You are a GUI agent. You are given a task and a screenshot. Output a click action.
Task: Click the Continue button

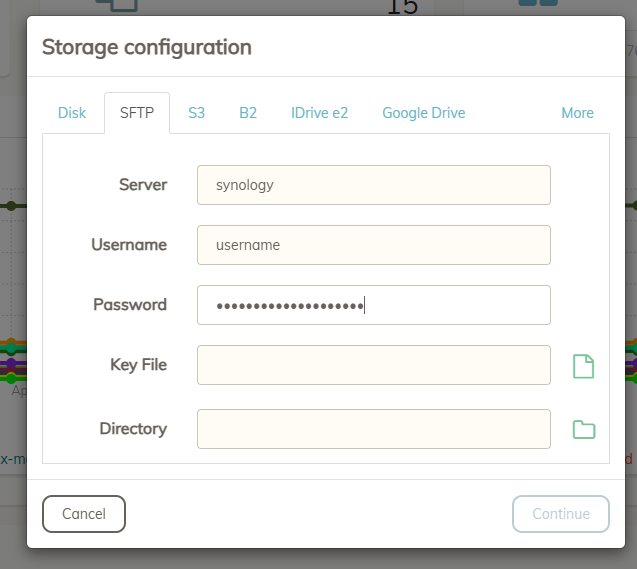click(x=560, y=514)
